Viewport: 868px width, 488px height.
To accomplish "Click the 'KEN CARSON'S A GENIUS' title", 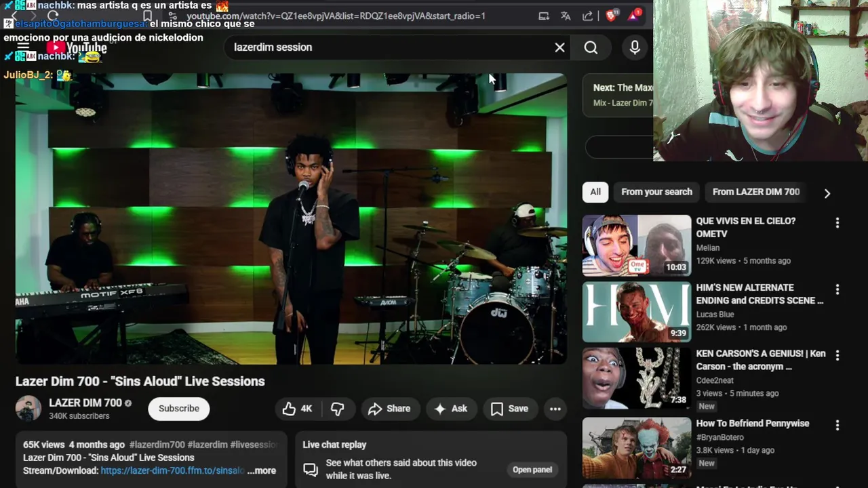I will [x=761, y=360].
